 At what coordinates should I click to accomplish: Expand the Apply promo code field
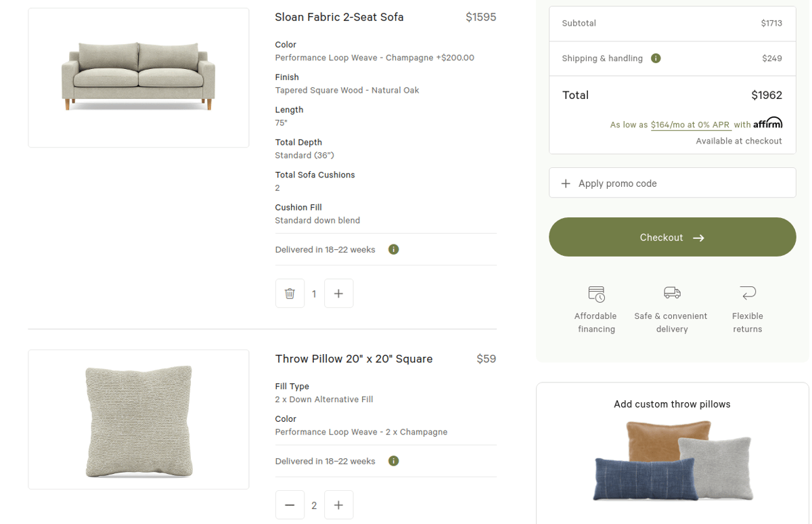click(672, 182)
